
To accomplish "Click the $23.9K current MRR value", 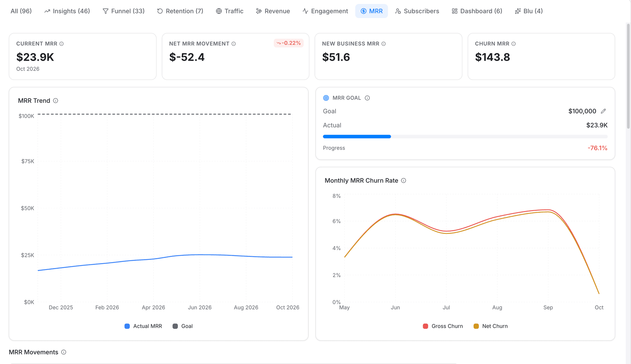I will point(35,57).
